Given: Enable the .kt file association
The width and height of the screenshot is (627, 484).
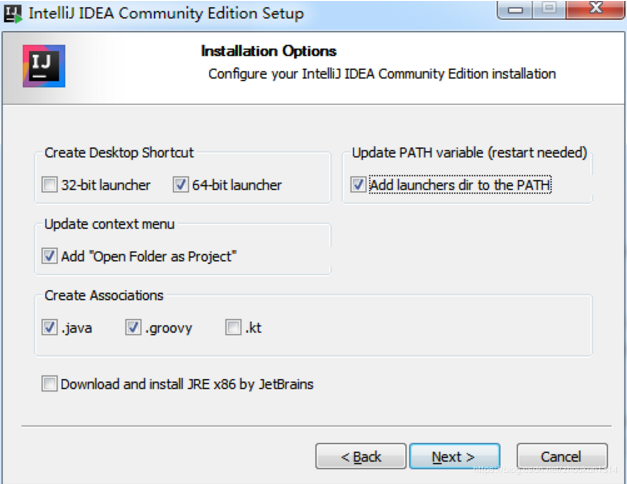Looking at the screenshot, I should (233, 328).
